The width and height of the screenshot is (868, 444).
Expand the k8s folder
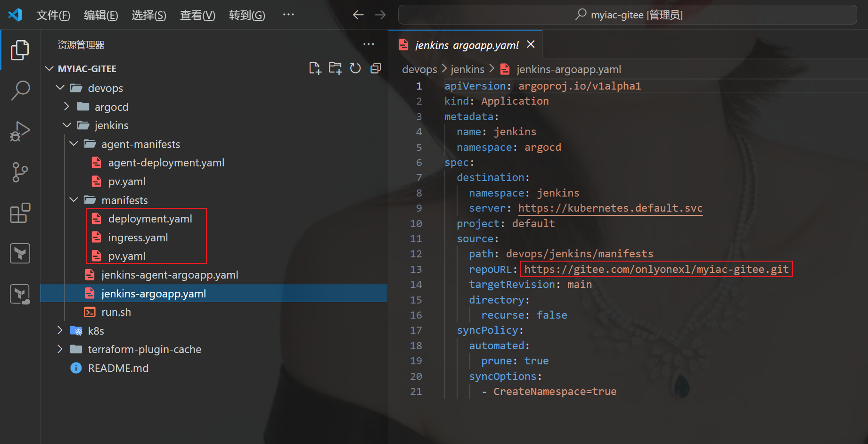[60, 330]
